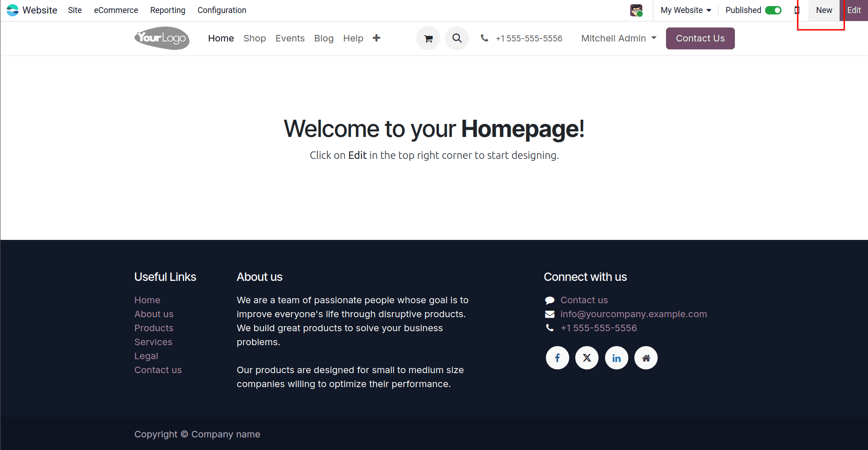Viewport: 868px width, 450px height.
Task: Click the Contact Us button
Action: click(700, 38)
